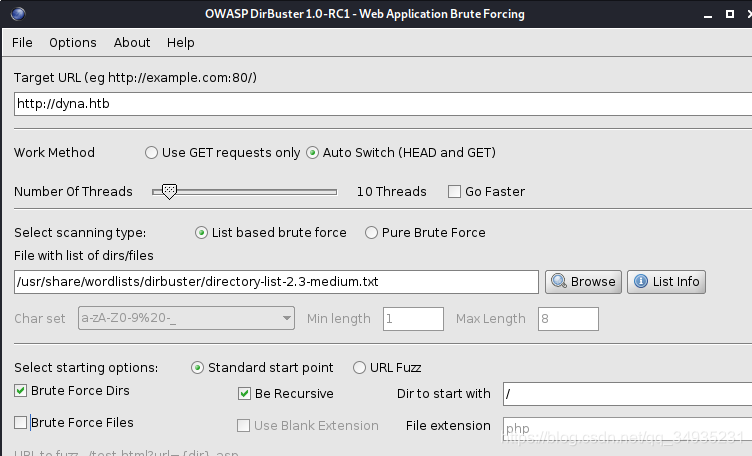Click the Target URL input field
The height and width of the screenshot is (456, 752).
click(x=383, y=104)
